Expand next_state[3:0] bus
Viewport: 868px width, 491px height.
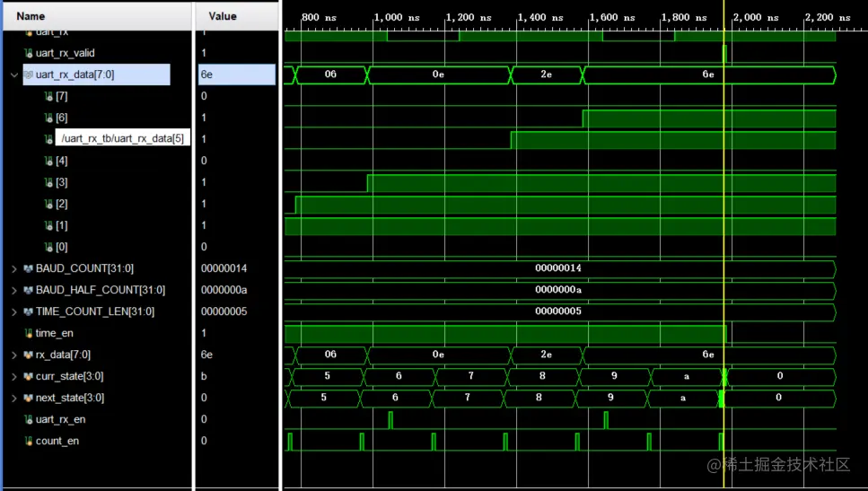click(x=14, y=398)
